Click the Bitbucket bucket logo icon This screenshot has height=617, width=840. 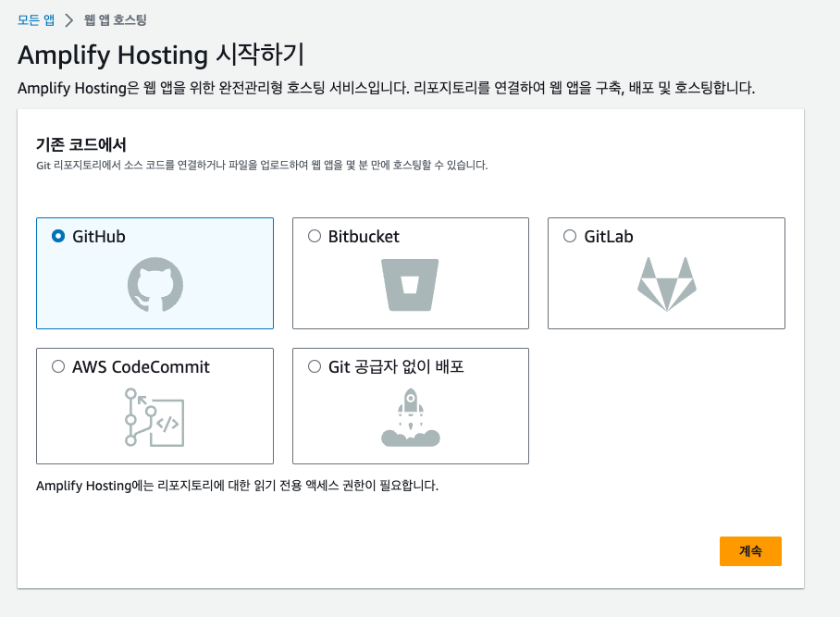[x=410, y=285]
